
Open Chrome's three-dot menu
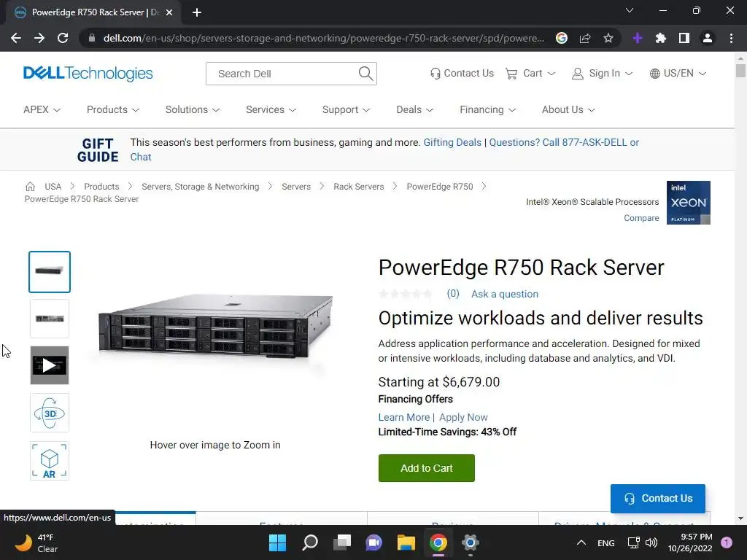(731, 38)
